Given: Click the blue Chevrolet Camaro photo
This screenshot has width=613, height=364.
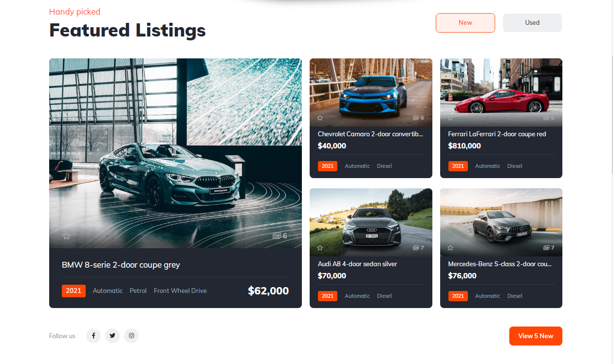Looking at the screenshot, I should click(371, 92).
